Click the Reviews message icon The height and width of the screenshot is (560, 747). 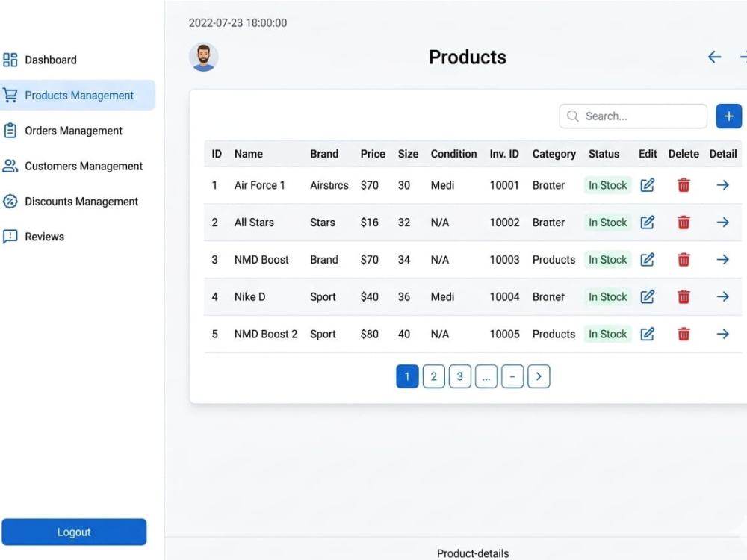[x=10, y=237]
